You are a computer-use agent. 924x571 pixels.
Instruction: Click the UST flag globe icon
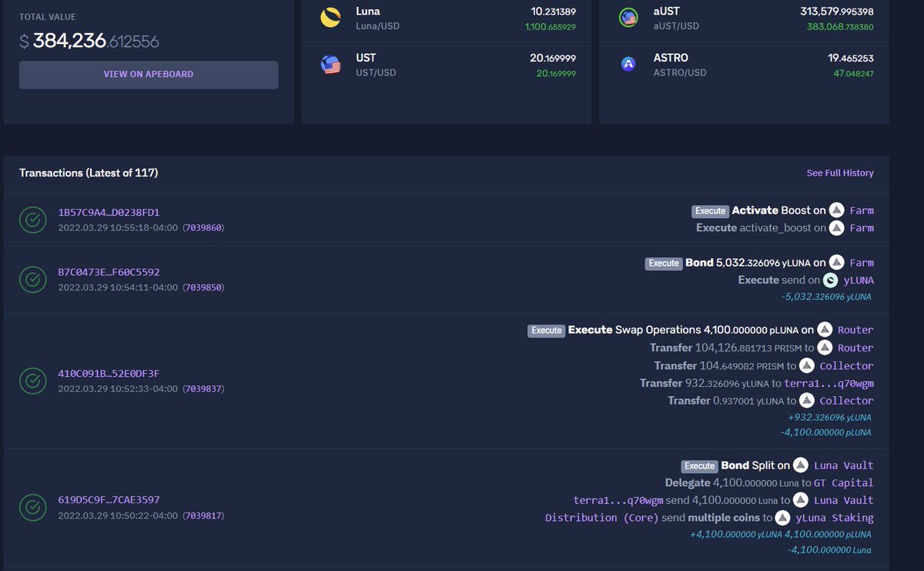coord(330,65)
